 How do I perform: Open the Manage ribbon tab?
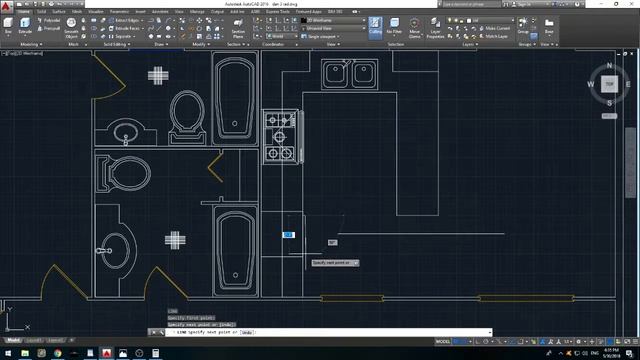[x=197, y=12]
